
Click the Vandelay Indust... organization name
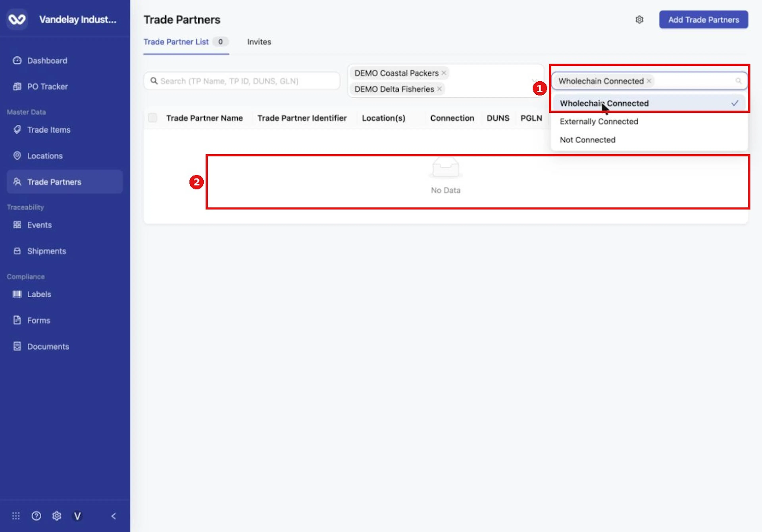point(78,20)
